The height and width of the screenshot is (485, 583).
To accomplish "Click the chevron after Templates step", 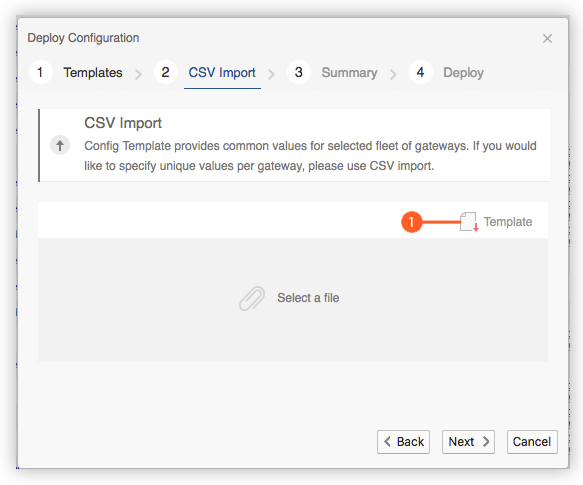I will coord(138,74).
